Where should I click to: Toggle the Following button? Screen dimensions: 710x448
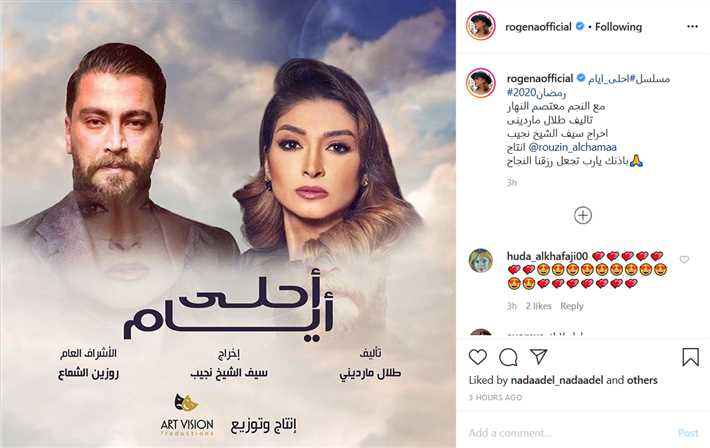click(618, 27)
